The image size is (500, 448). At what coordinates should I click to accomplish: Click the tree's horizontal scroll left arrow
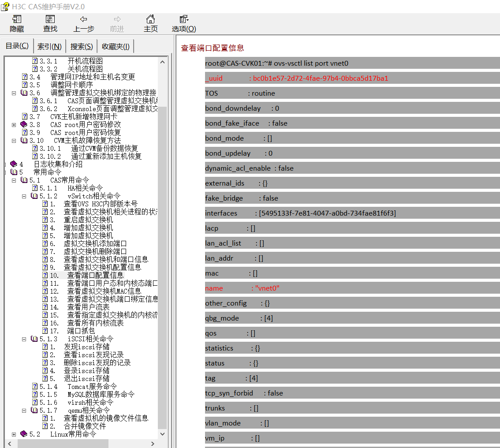pos(10,444)
